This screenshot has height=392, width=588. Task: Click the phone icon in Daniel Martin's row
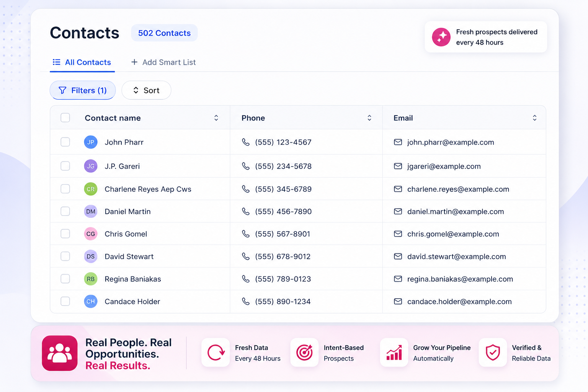point(246,211)
